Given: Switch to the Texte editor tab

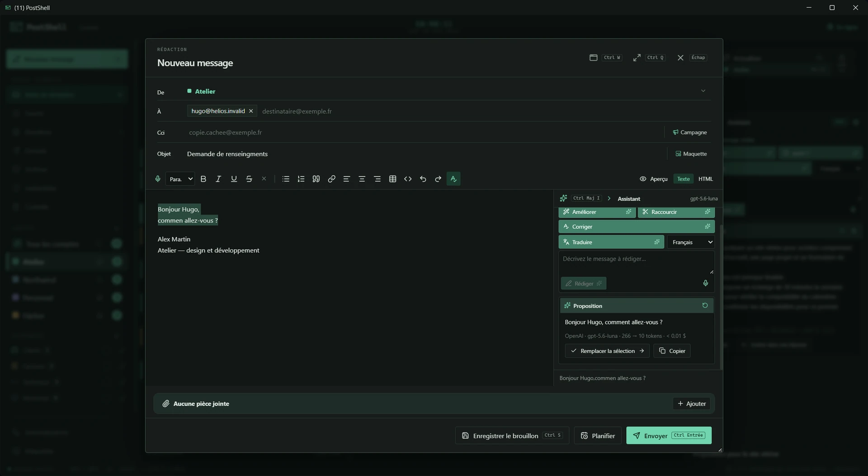Looking at the screenshot, I should point(684,179).
